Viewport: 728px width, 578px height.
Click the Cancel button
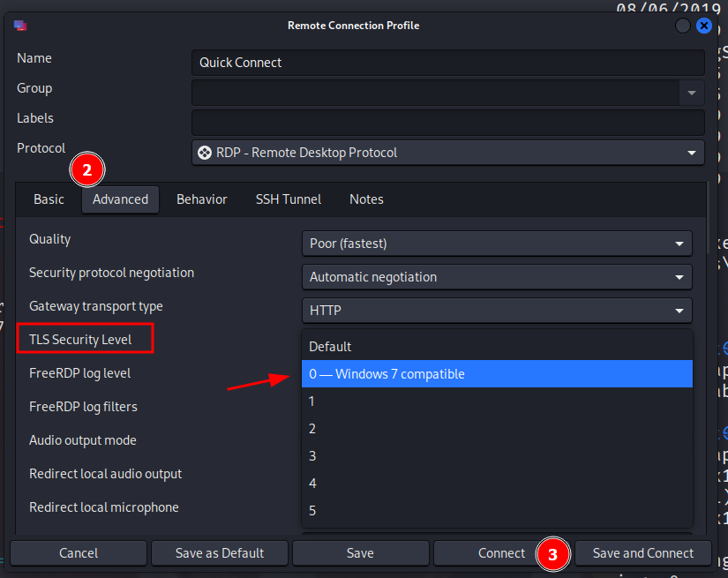click(x=78, y=553)
